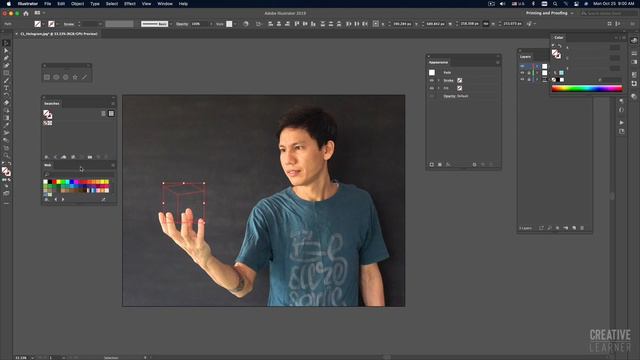The image size is (640, 360).
Task: Toggle visibility of the third layer
Action: (522, 79)
